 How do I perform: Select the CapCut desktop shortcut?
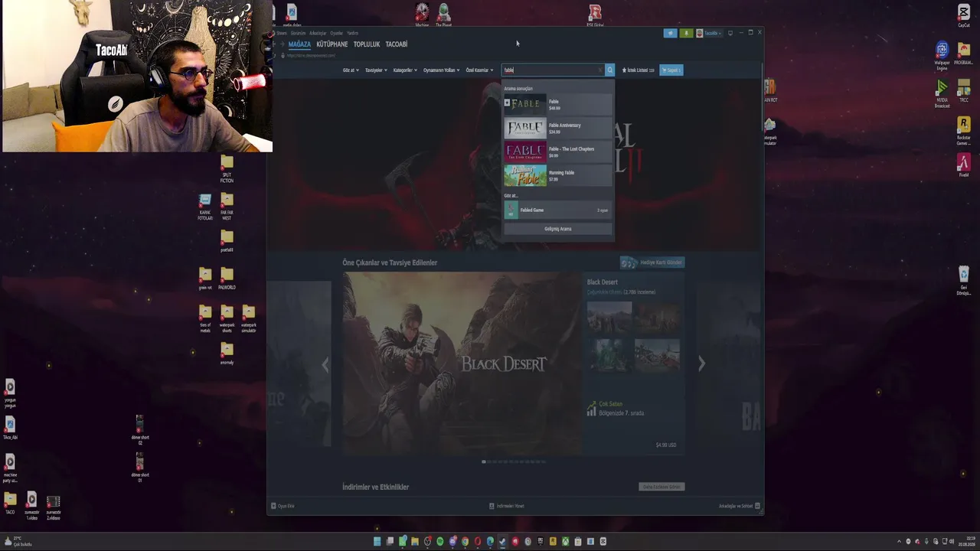[964, 16]
